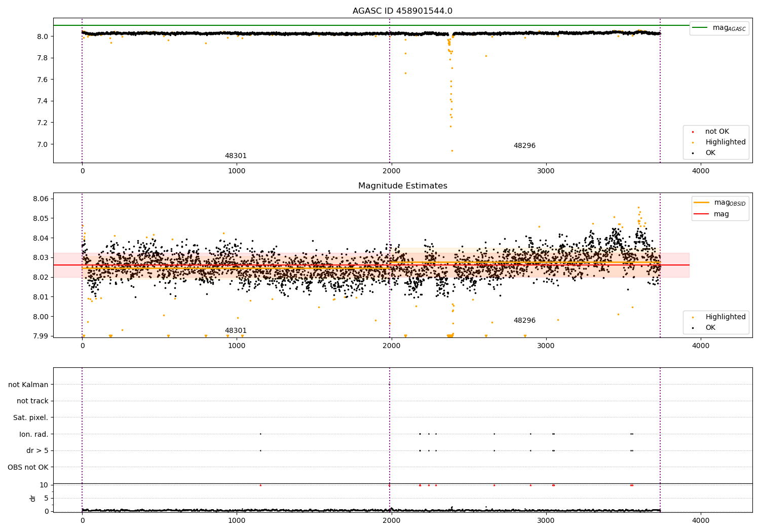Click the 'not track' row label

(x=32, y=401)
